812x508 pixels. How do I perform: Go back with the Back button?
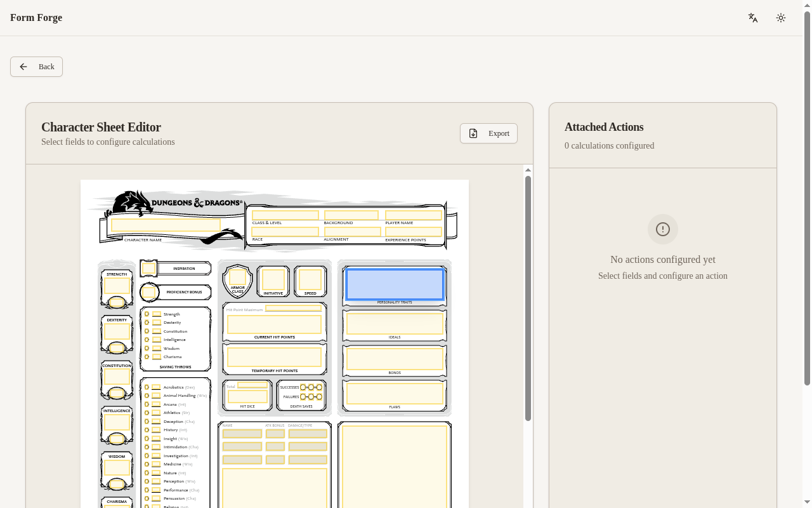click(x=36, y=67)
